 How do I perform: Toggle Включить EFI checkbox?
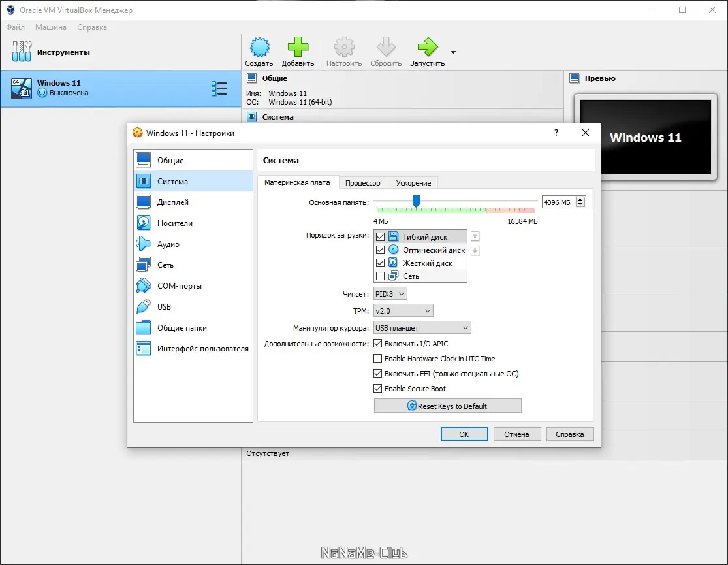[378, 373]
